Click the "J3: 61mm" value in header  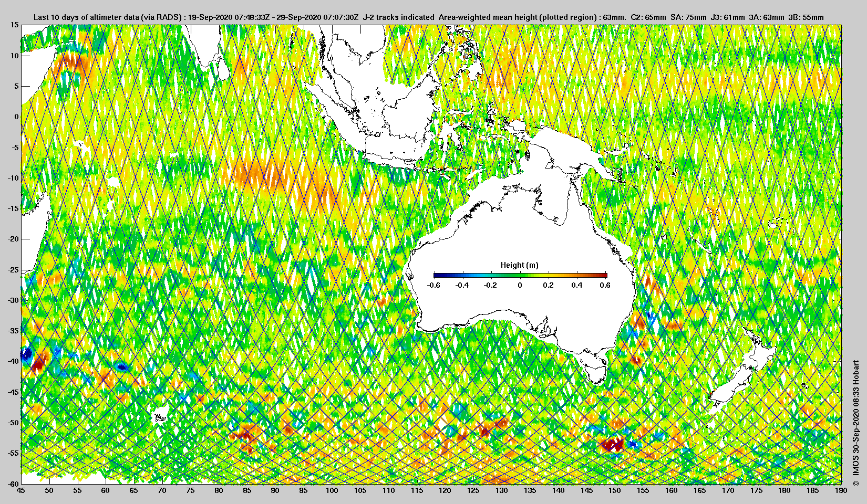(728, 17)
